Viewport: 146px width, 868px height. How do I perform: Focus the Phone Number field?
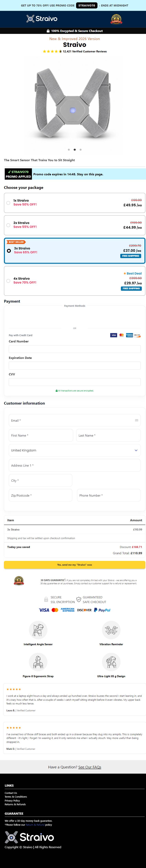(x=109, y=495)
